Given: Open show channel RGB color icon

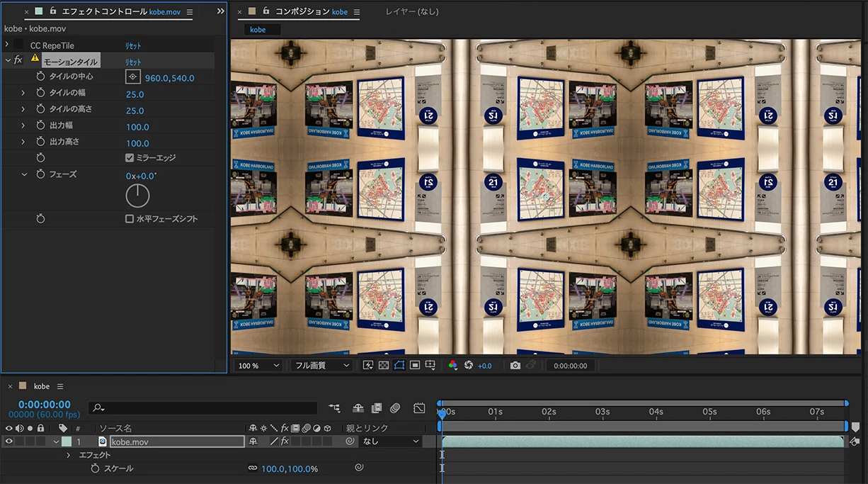Looking at the screenshot, I should (453, 366).
